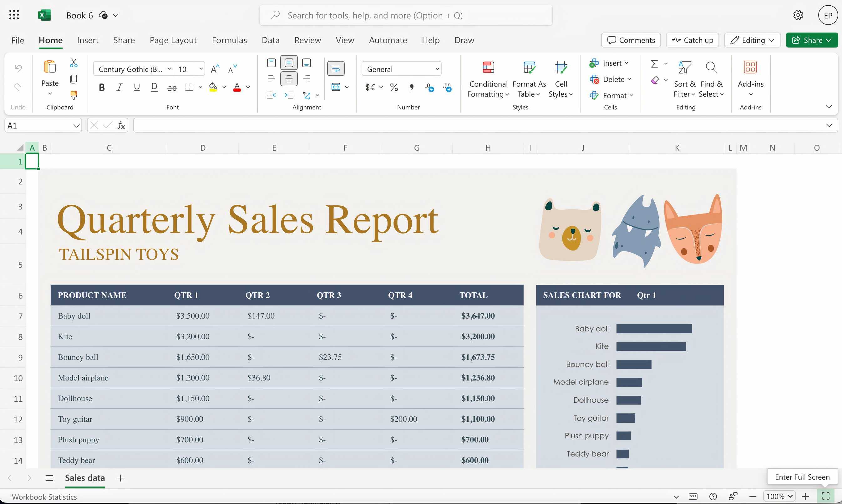
Task: Toggle Middle Align vertical alignment
Action: click(x=289, y=63)
